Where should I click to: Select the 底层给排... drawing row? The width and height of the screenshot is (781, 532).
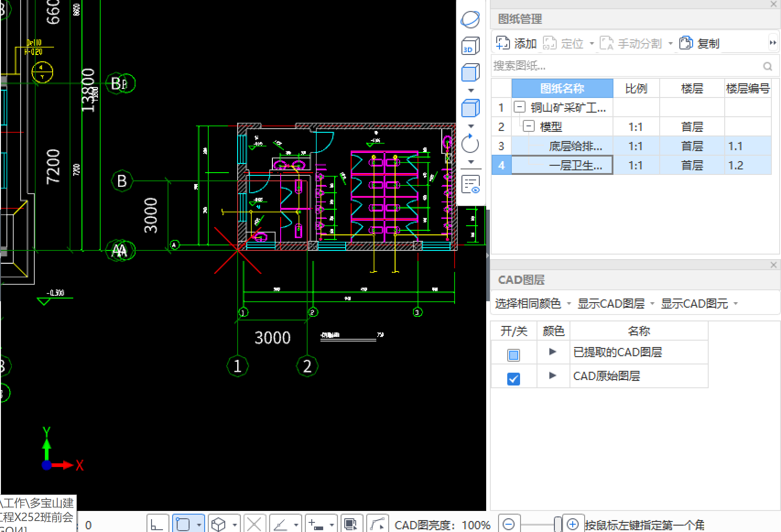(x=632, y=146)
